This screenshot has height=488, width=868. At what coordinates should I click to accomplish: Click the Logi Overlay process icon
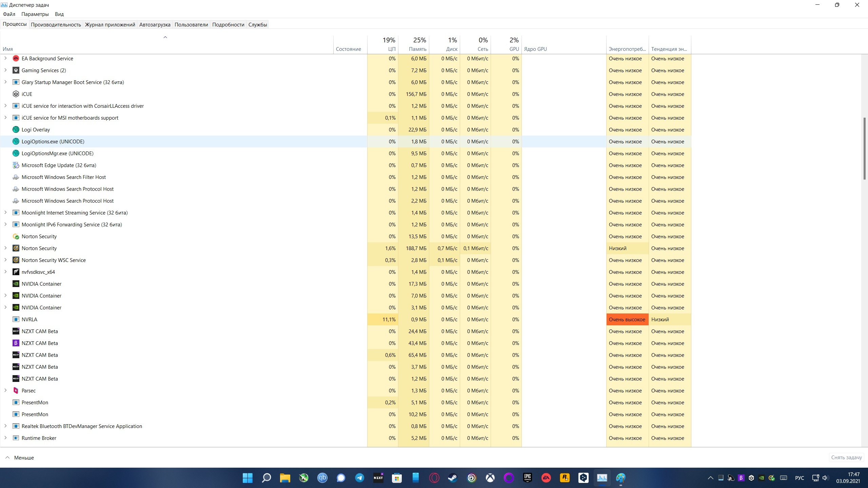tap(16, 129)
